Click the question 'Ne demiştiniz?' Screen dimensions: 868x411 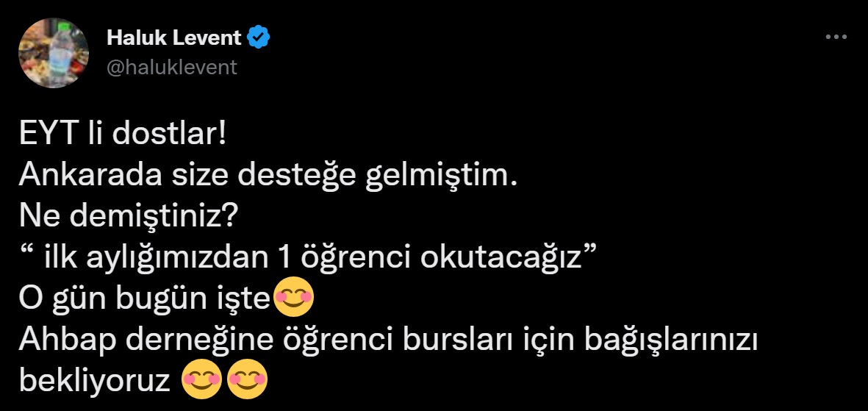point(128,218)
